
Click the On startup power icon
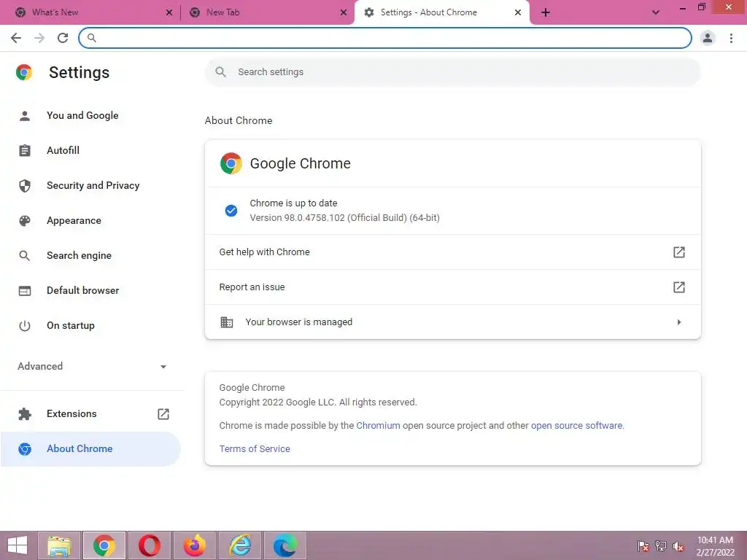pyautogui.click(x=25, y=326)
